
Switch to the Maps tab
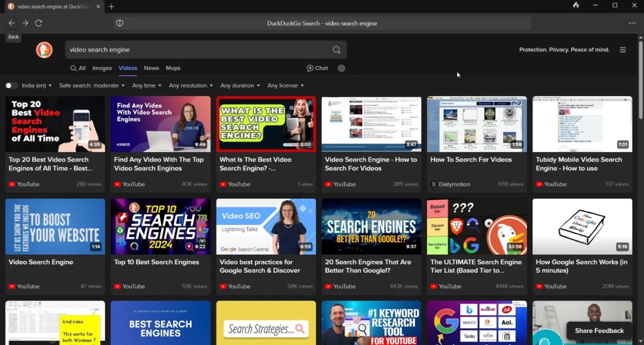click(x=173, y=68)
